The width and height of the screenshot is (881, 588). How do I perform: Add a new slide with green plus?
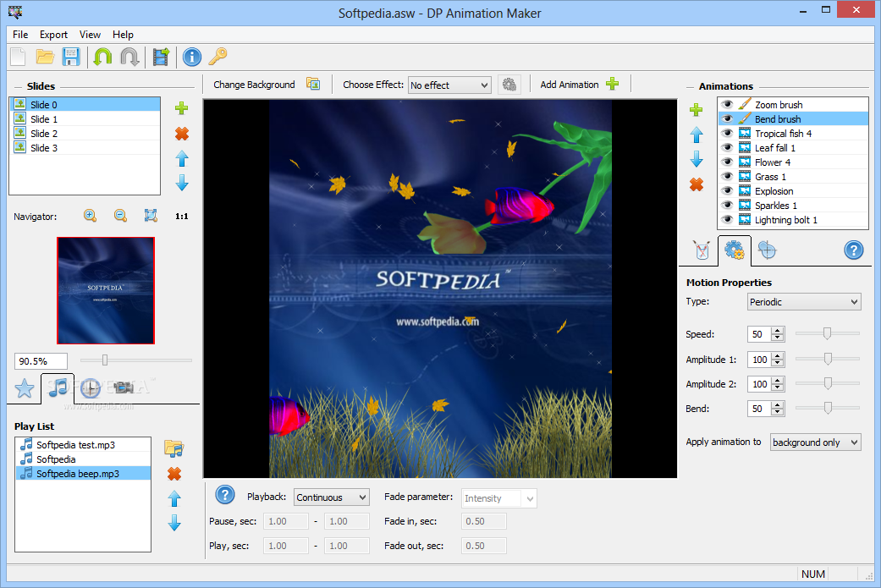click(x=181, y=107)
